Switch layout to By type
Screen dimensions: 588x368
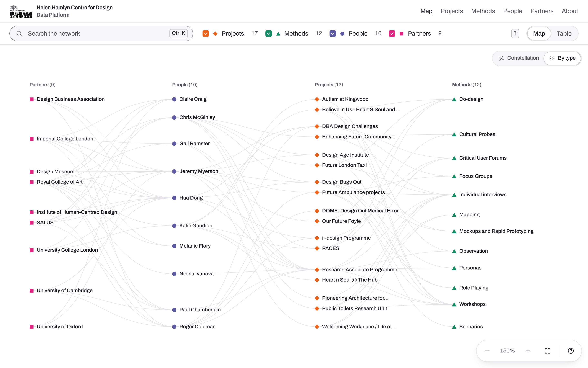pos(562,58)
